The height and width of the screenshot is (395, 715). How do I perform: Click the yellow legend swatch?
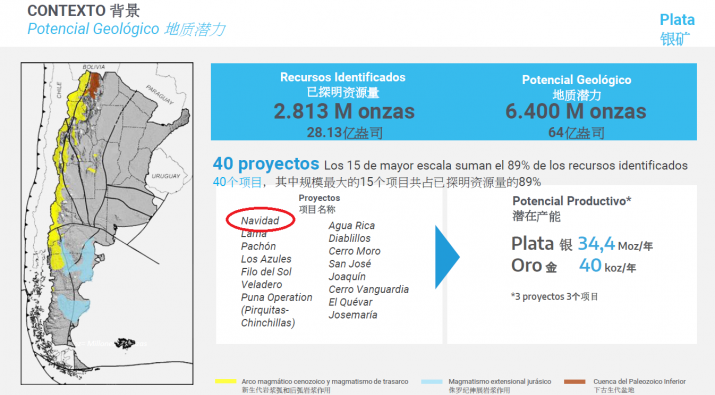(x=225, y=381)
